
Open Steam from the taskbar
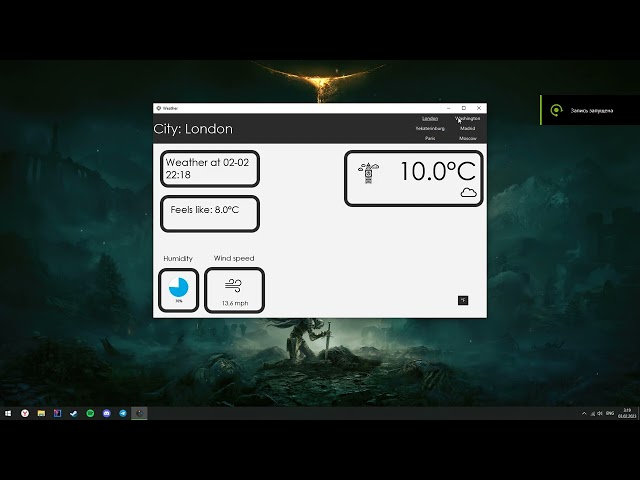tap(74, 413)
